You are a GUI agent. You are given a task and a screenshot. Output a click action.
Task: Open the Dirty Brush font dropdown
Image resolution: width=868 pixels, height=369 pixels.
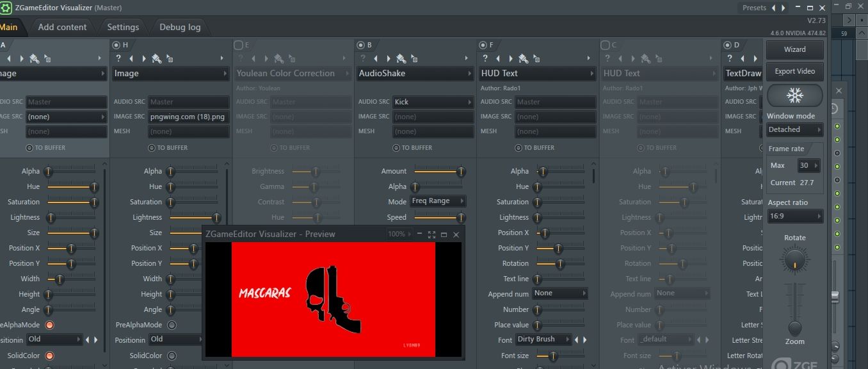(544, 340)
